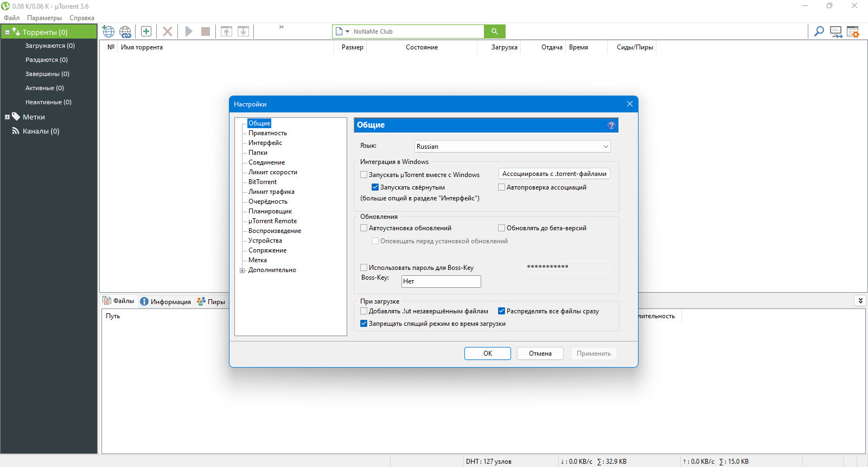Collapse the Торренты sidebar group
Image resolution: width=868 pixels, height=467 pixels.
[x=7, y=33]
